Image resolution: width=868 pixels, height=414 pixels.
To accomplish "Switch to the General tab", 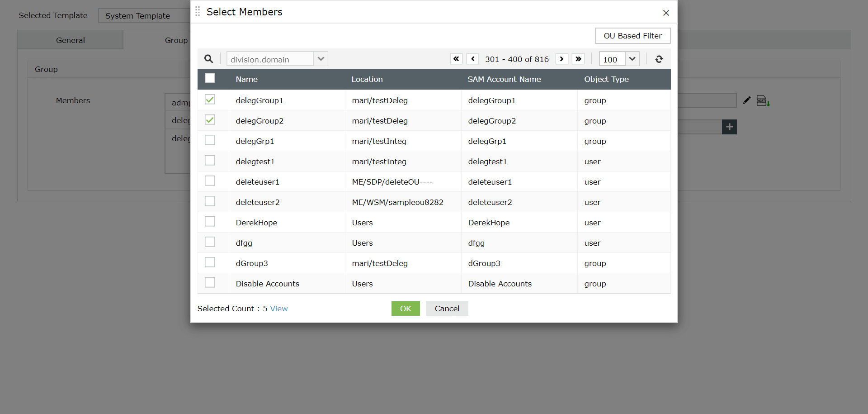I will [71, 40].
